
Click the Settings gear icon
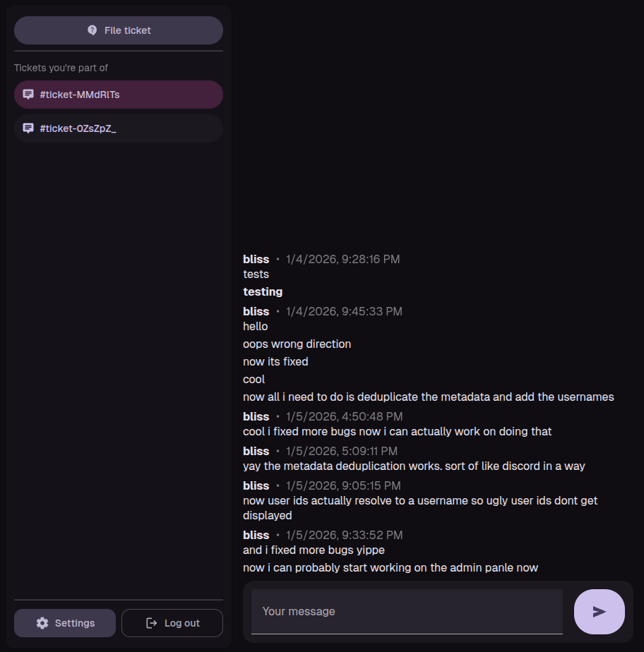tap(42, 623)
